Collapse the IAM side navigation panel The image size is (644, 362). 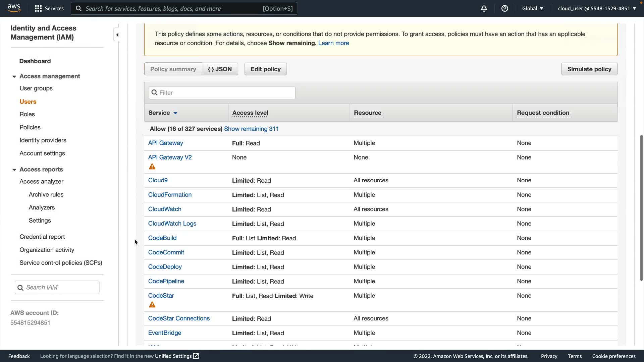117,35
